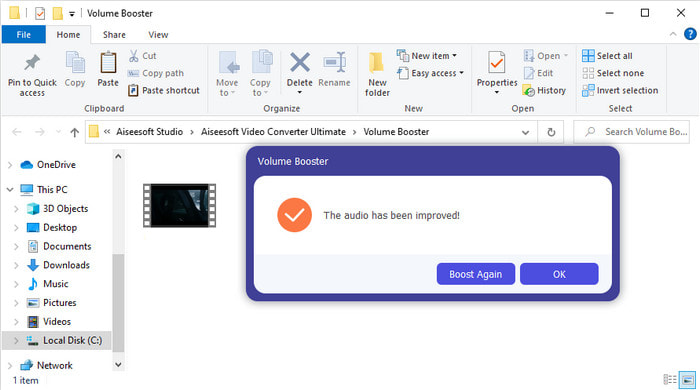This screenshot has width=700, height=390.
Task: Click the properties quick access toolbar icon
Action: coord(40,14)
